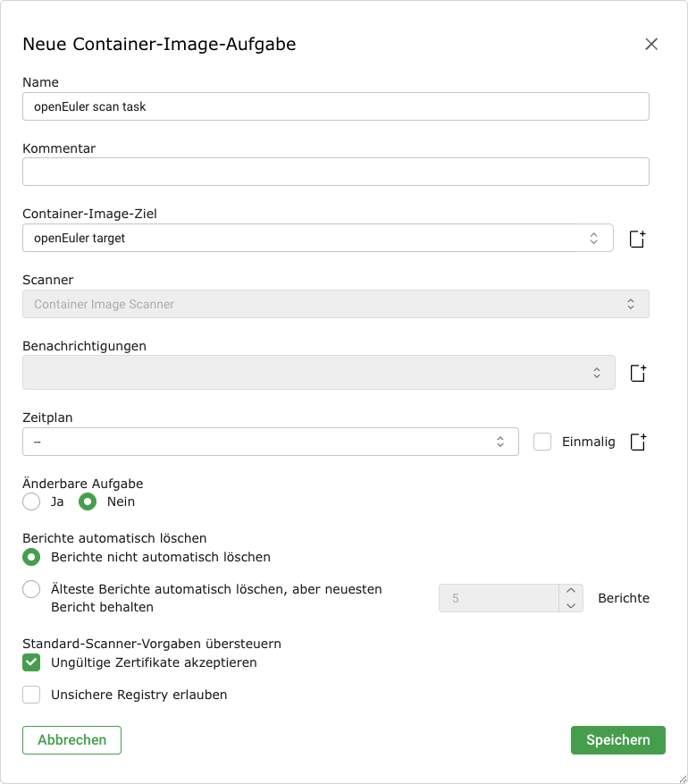Create new container image target icon
Image resolution: width=688 pixels, height=784 pixels.
(637, 239)
